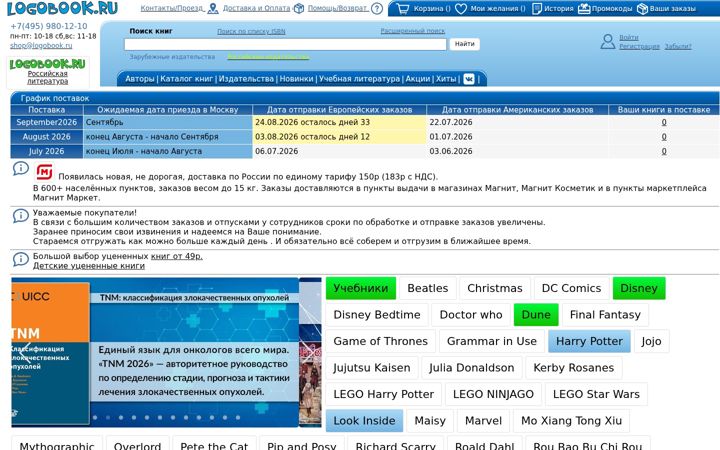Click the green Учебники tag button

[x=361, y=288]
